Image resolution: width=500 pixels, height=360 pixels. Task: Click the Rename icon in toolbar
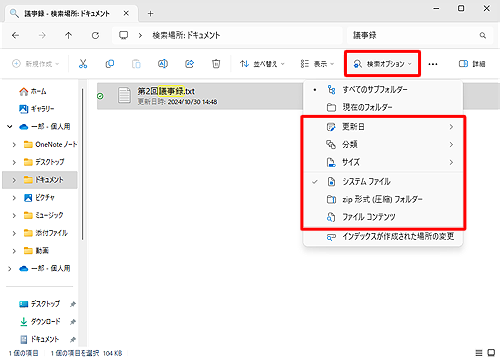(163, 64)
